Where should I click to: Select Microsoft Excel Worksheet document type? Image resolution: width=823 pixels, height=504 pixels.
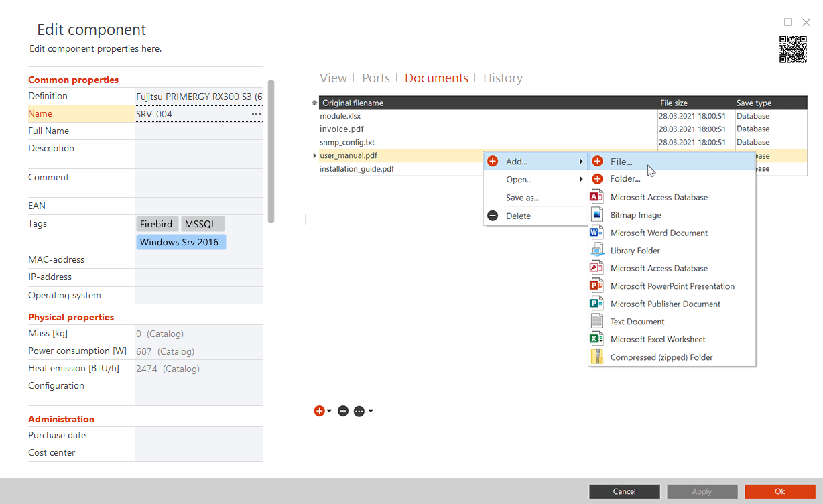(x=658, y=339)
